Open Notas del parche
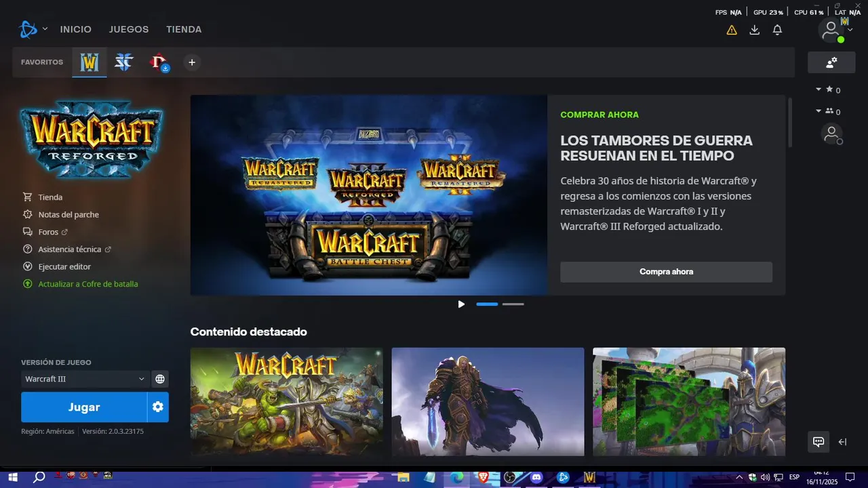The image size is (868, 488). [68, 215]
